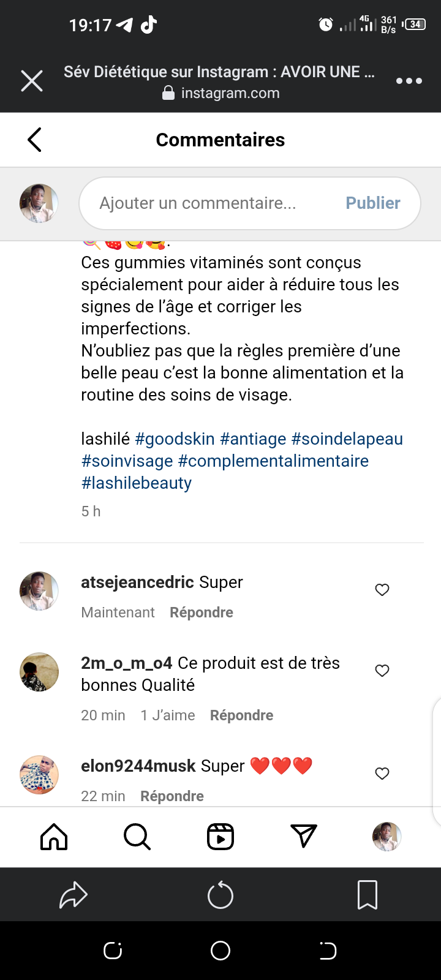Open the #goodskin hashtag

175,439
